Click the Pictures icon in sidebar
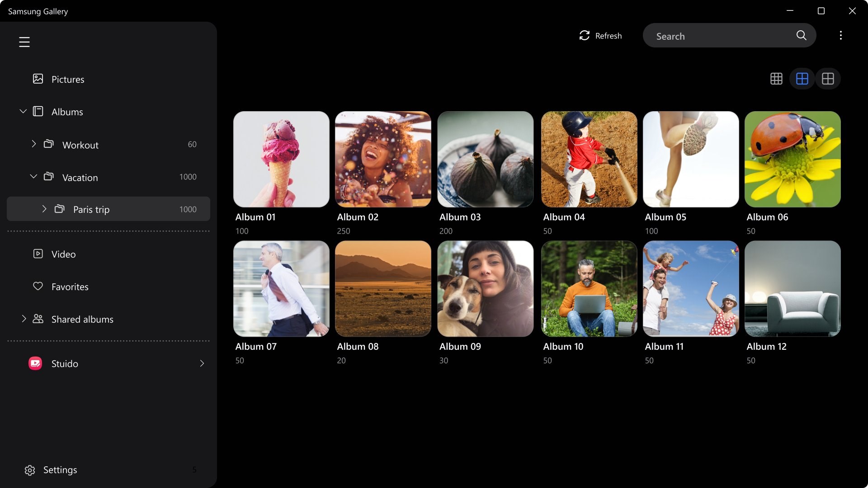Screen dimensions: 868x488 tap(38, 79)
